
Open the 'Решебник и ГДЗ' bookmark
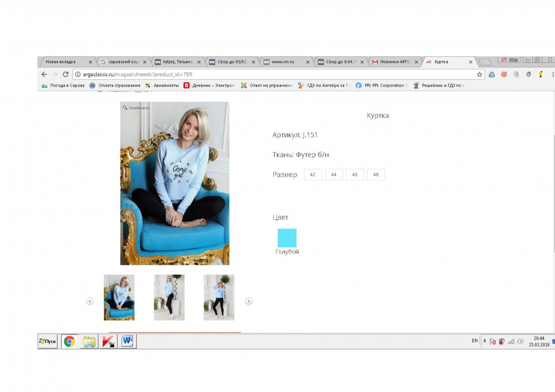point(439,85)
